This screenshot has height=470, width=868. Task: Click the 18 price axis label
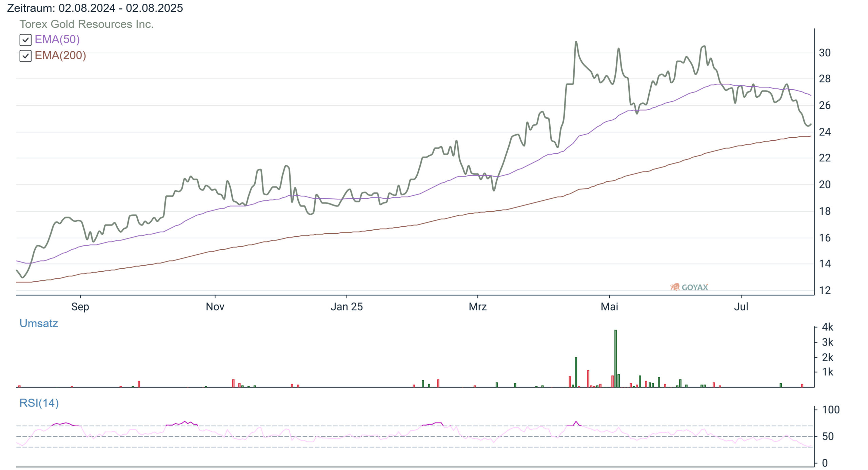(825, 211)
